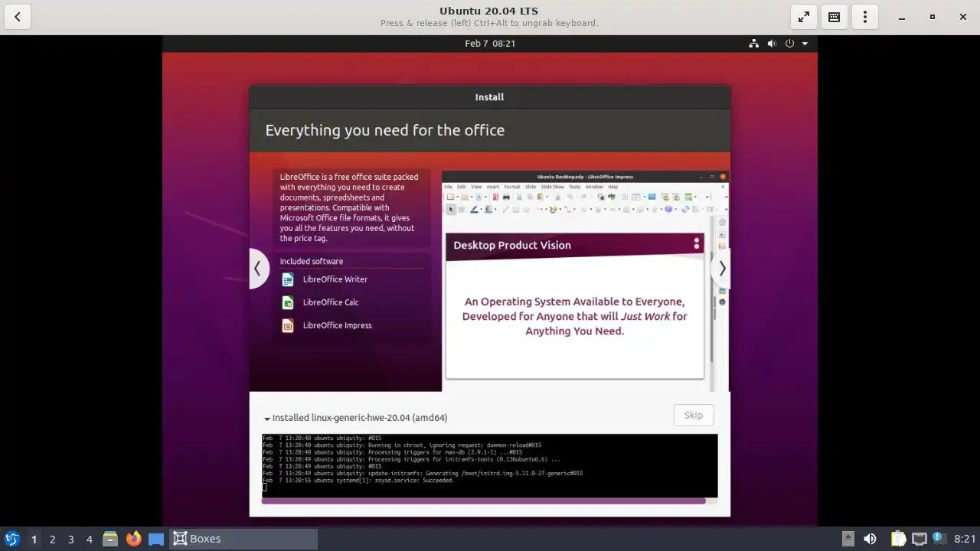Screen dimensions: 980x551
Task: Click the "LibreOffice Impress" label
Action: (x=338, y=325)
